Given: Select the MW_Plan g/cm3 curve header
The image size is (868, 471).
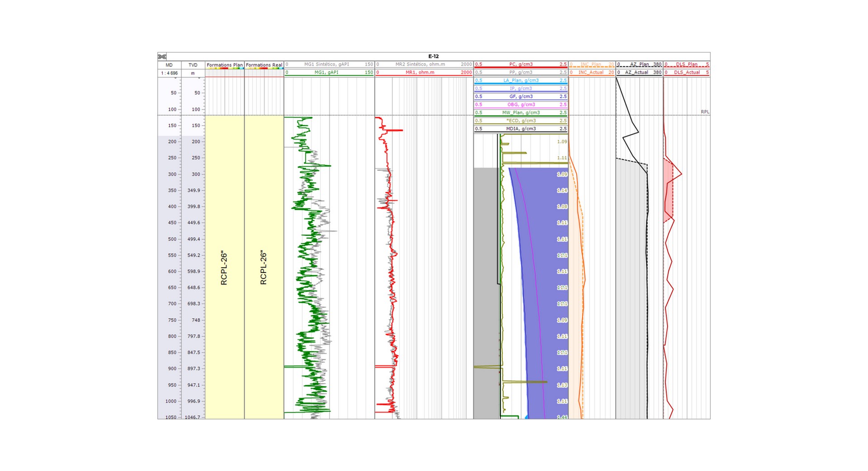Looking at the screenshot, I should 521,113.
